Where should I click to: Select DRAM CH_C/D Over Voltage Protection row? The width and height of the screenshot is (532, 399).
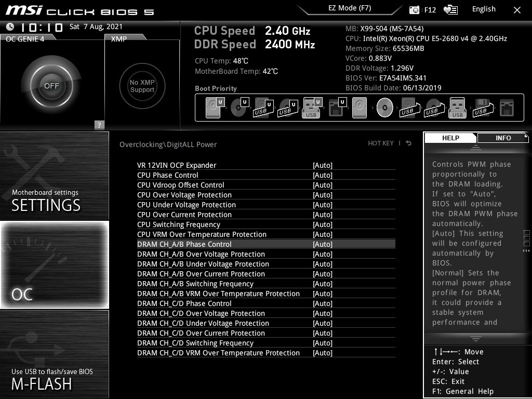click(266, 313)
